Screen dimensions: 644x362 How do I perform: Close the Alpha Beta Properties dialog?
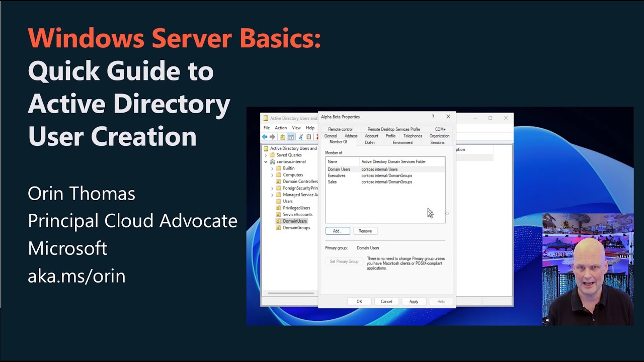pyautogui.click(x=448, y=117)
